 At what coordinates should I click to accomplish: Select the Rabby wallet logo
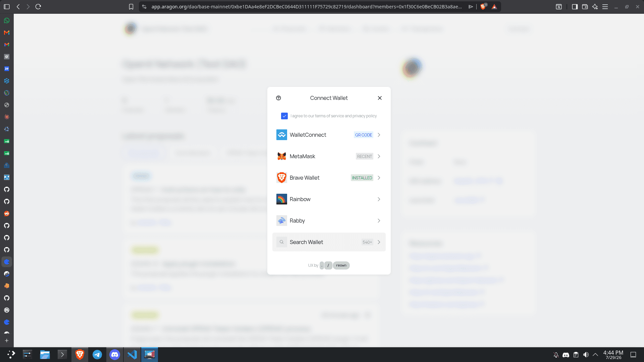click(x=282, y=221)
